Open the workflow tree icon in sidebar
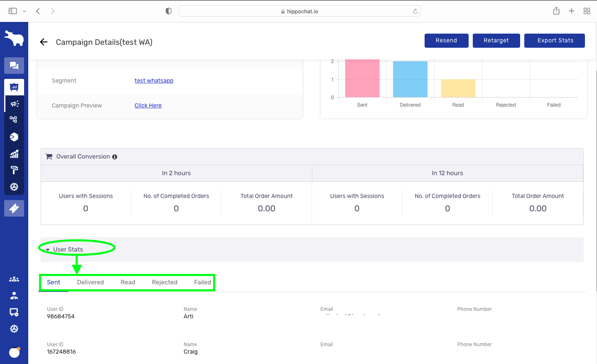Screen dimensions: 597x364 [14, 120]
